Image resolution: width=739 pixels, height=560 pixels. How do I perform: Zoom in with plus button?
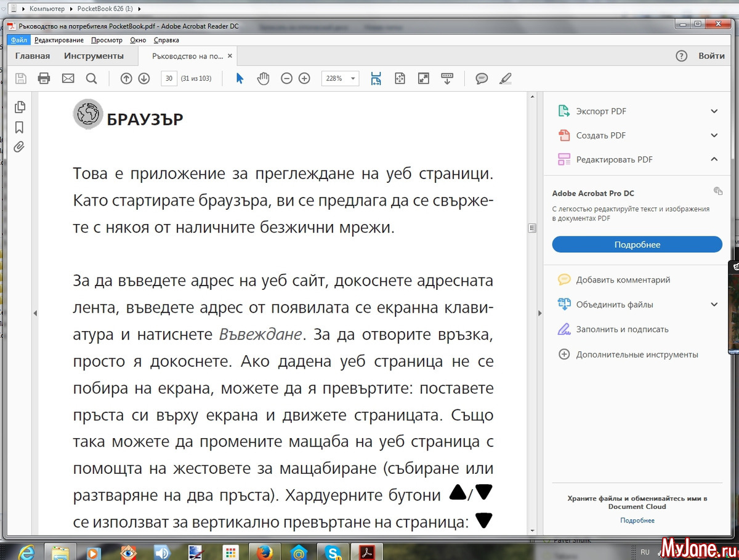pyautogui.click(x=304, y=79)
